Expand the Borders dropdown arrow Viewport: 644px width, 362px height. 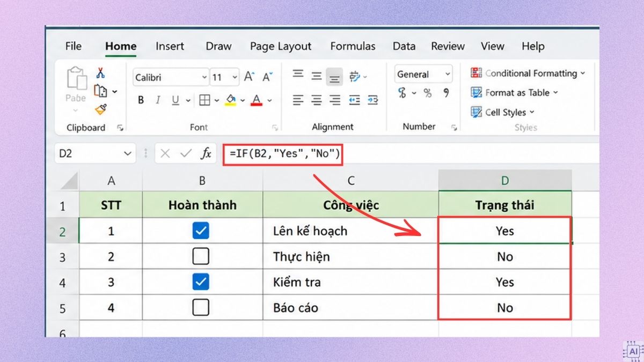(x=216, y=100)
